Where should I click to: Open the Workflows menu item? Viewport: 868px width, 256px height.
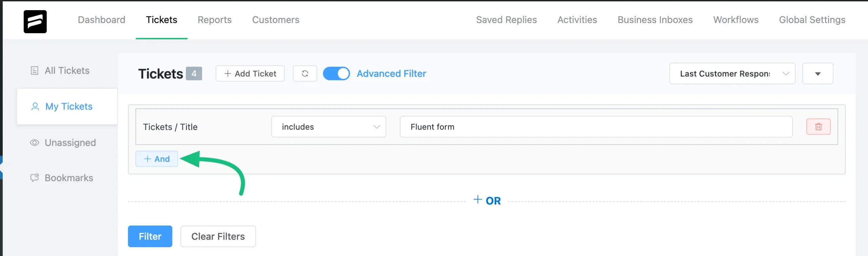point(736,20)
